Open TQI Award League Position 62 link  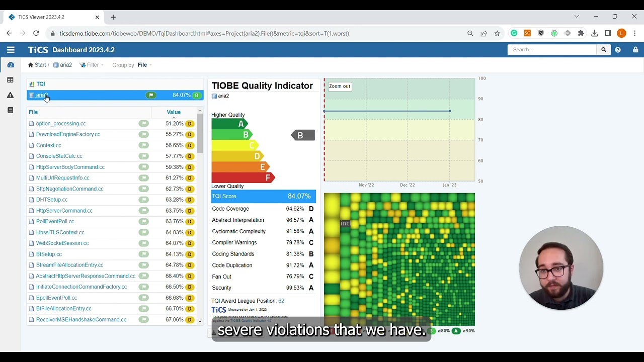tap(281, 301)
